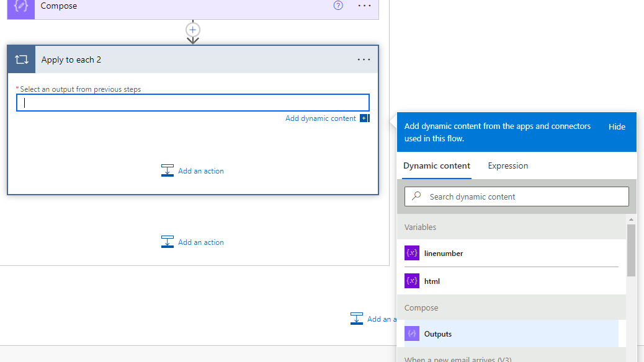Click the Outputs icon under Compose

pos(412,333)
